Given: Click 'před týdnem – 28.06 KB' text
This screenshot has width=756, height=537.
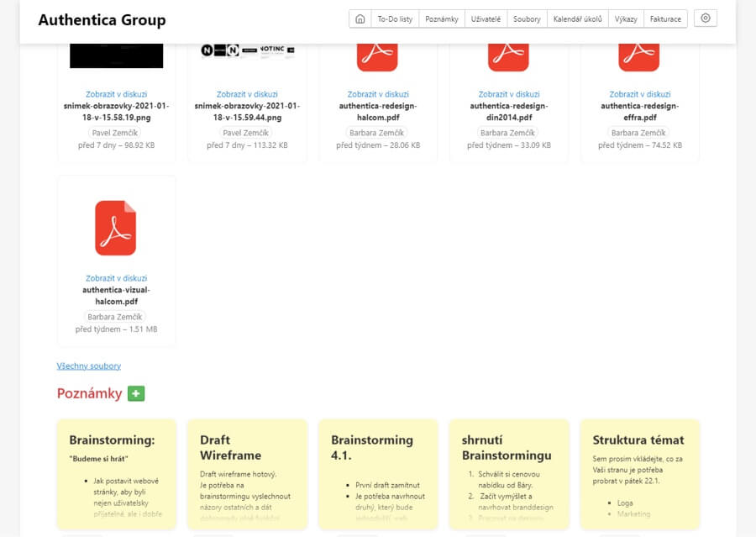Looking at the screenshot, I should [x=378, y=145].
